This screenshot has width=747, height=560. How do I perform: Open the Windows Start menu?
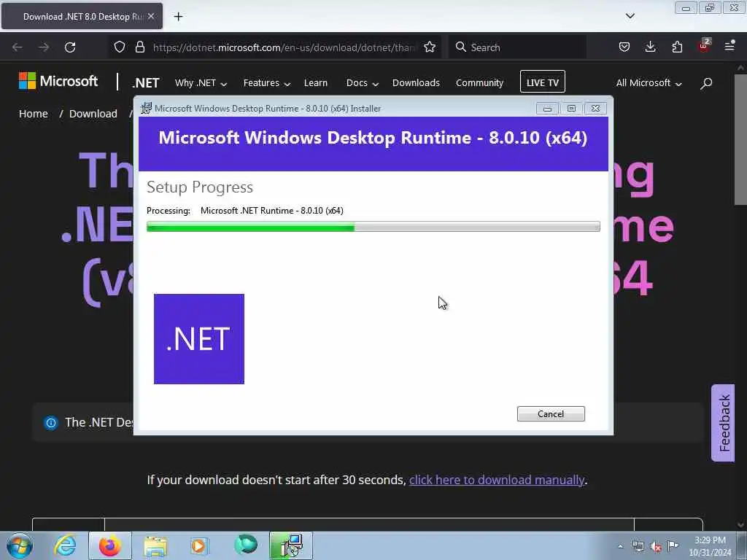click(x=20, y=545)
